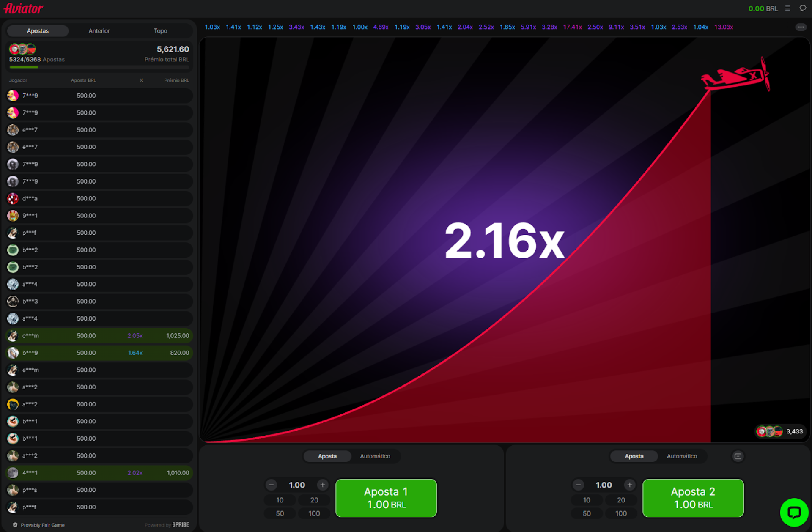This screenshot has height=532, width=812.
Task: Switch second panel to Automático mode
Action: coord(682,456)
